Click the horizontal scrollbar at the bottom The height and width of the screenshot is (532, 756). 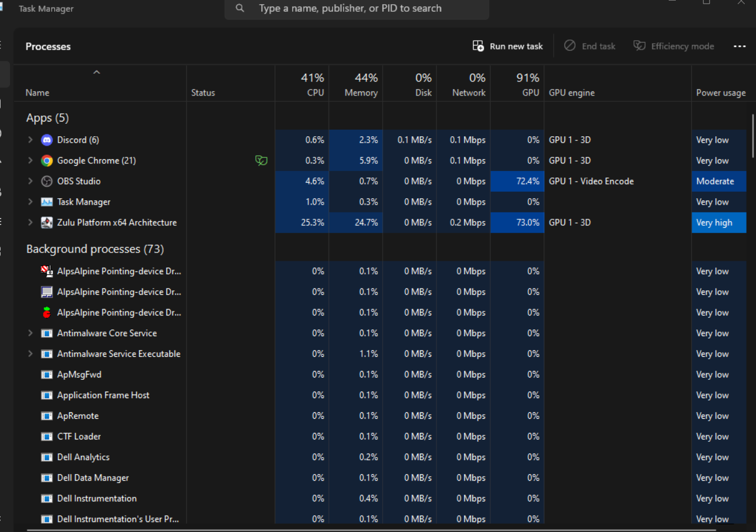[372, 530]
